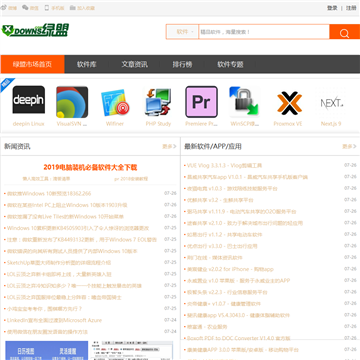Open the 排行榜 nav tab
This screenshot has height=360, width=360.
point(182,64)
